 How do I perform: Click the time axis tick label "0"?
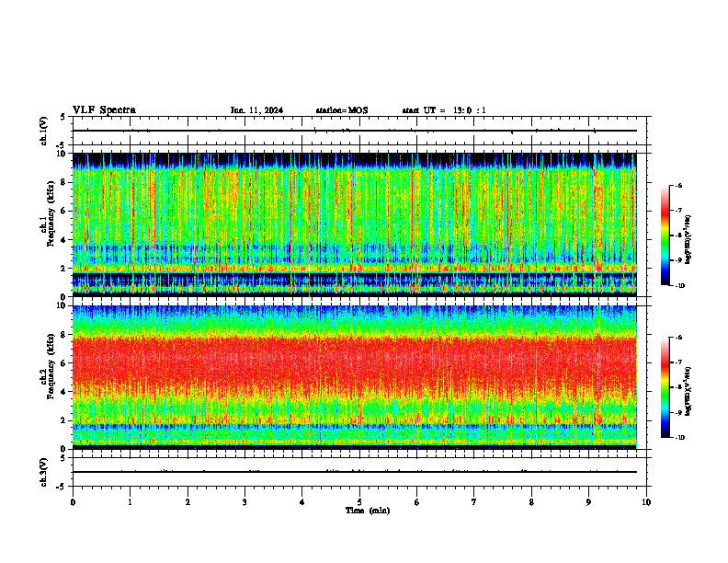(x=73, y=502)
